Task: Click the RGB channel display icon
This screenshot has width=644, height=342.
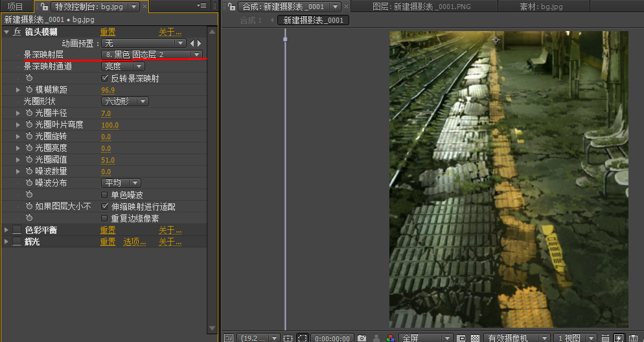Action: tap(390, 337)
